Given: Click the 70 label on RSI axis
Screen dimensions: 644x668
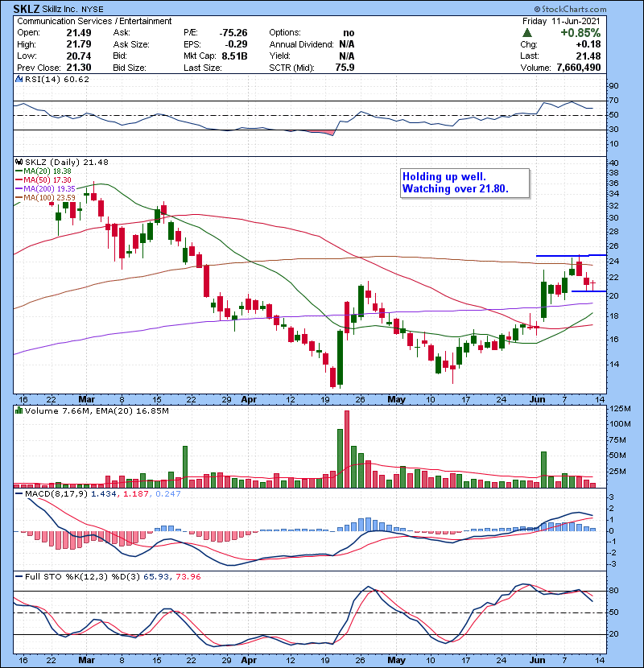Looking at the screenshot, I should coord(613,101).
